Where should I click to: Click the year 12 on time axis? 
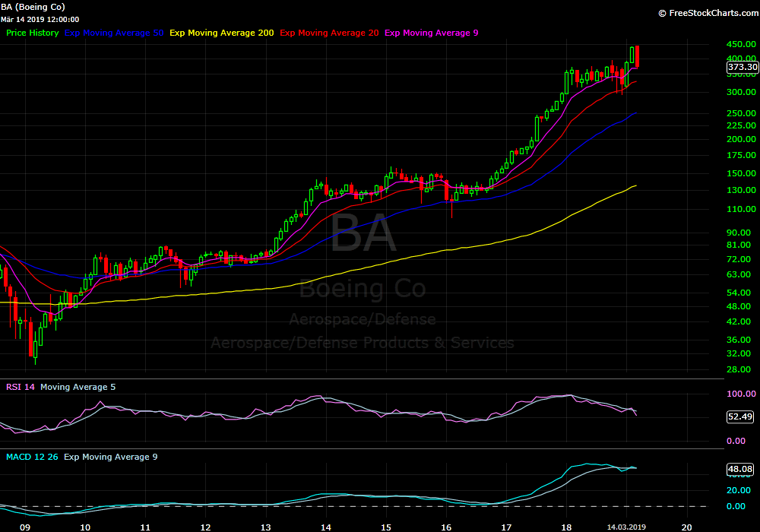point(205,527)
